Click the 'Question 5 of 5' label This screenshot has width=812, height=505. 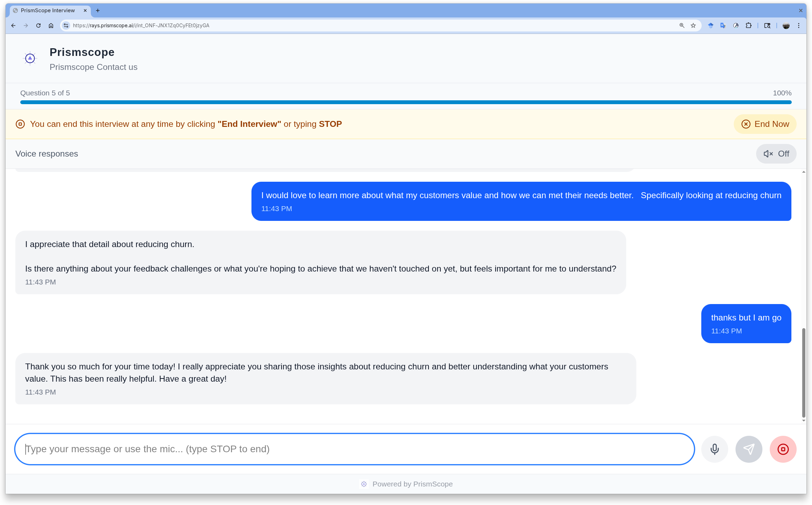pyautogui.click(x=45, y=93)
